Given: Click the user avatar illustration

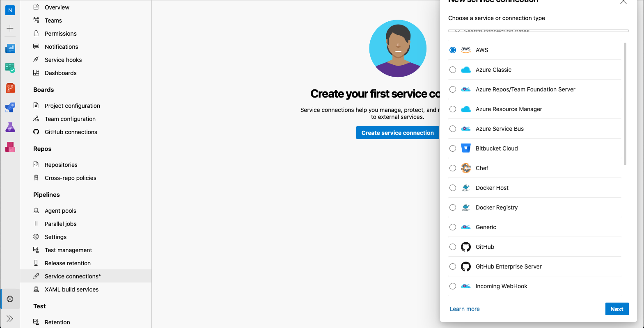Looking at the screenshot, I should coord(398,48).
